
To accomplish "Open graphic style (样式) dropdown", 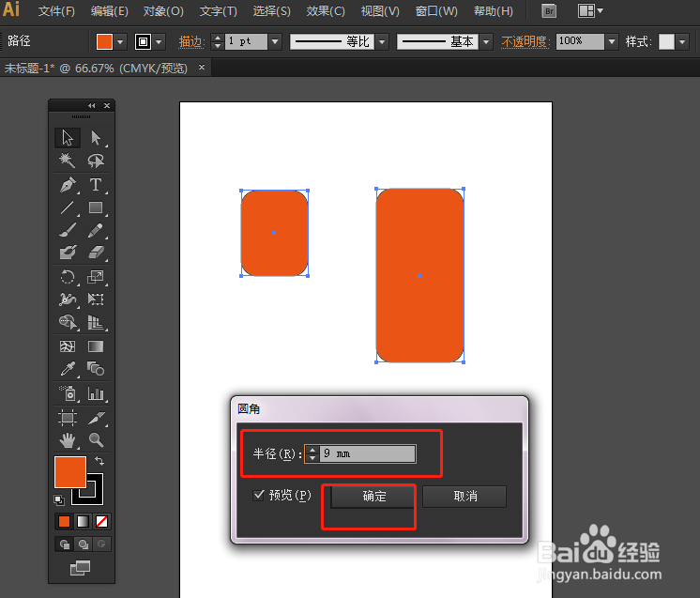I will click(682, 42).
